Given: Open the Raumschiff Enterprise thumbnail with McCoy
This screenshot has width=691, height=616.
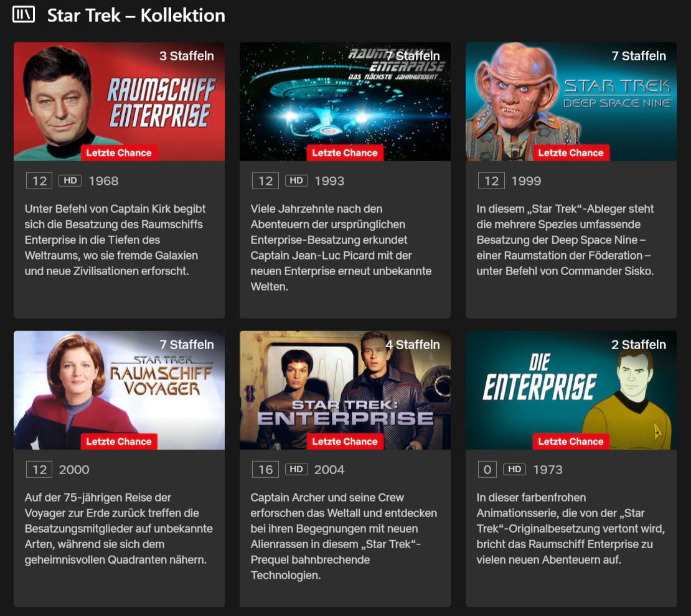Looking at the screenshot, I should [x=119, y=102].
